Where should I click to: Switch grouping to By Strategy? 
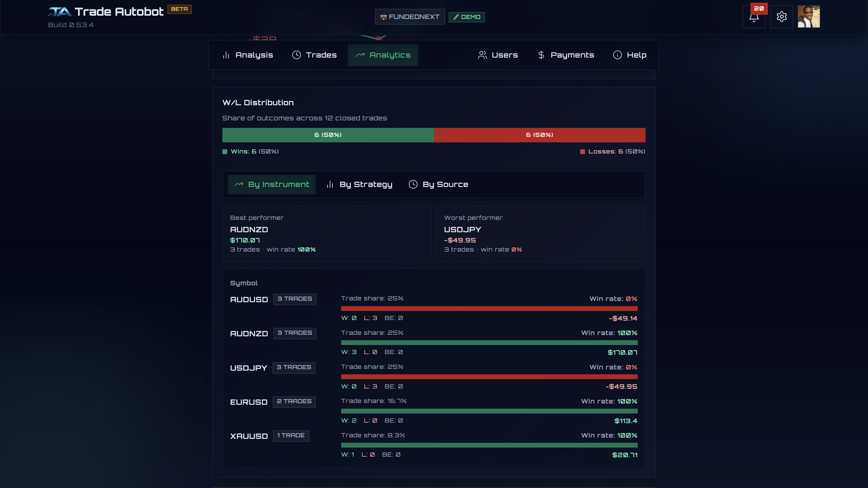click(x=359, y=185)
